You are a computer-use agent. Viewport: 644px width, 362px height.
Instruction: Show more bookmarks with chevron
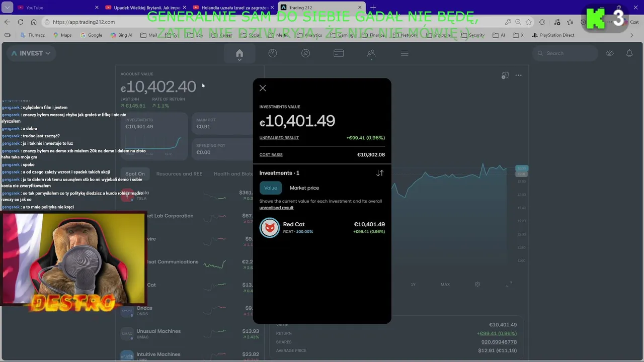pos(632,35)
